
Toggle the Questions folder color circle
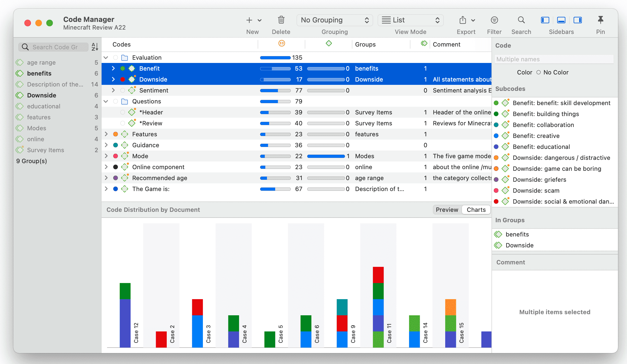click(x=116, y=102)
